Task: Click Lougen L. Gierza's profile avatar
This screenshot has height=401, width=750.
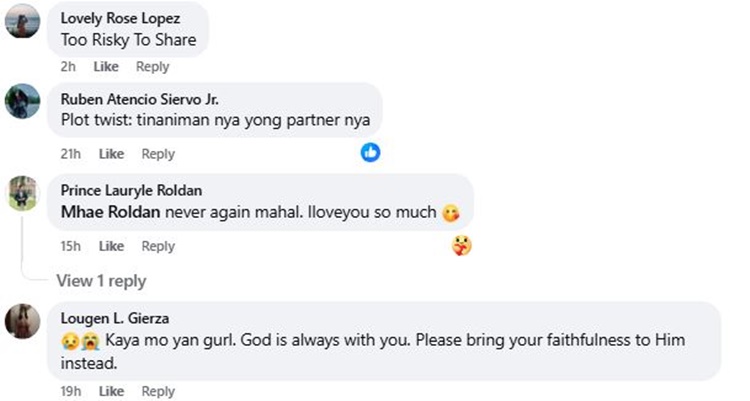Action: click(23, 321)
